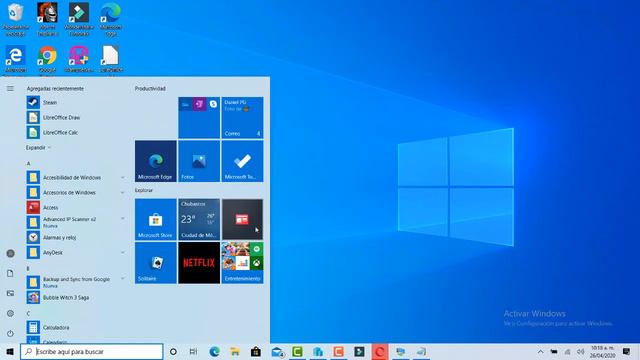Expand Advanced IP Scanner v2 folder
Viewport: 640px width, 360px height.
122,219
